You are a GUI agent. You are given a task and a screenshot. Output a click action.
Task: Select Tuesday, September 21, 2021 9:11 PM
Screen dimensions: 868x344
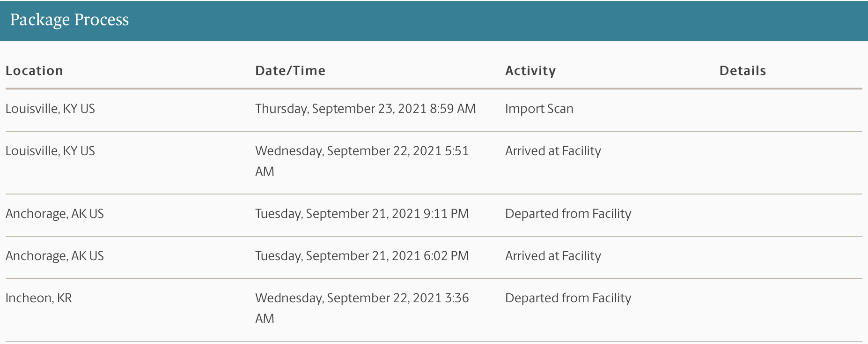tap(362, 214)
